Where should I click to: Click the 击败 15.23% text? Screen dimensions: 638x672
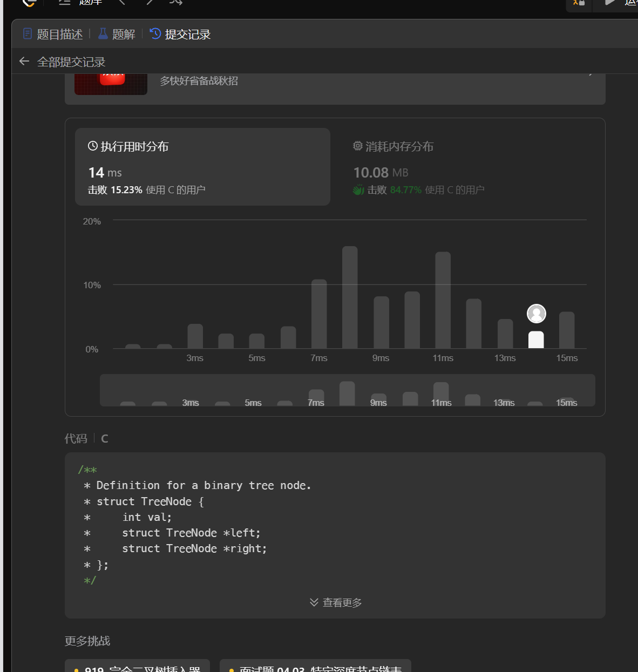[115, 189]
